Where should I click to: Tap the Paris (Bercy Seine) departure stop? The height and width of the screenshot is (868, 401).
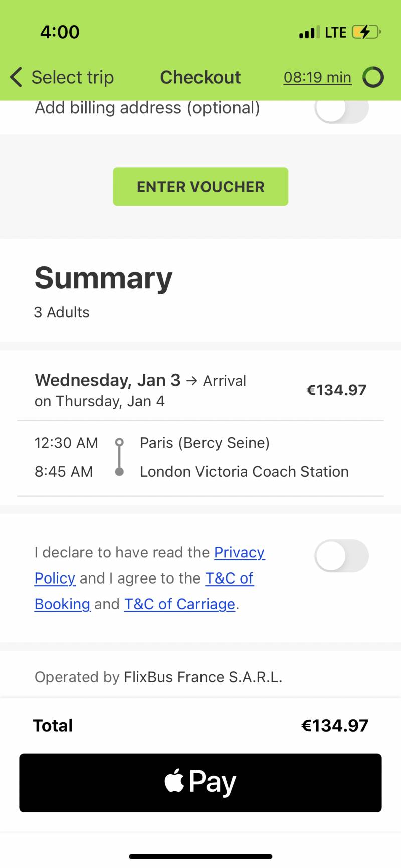[205, 443]
